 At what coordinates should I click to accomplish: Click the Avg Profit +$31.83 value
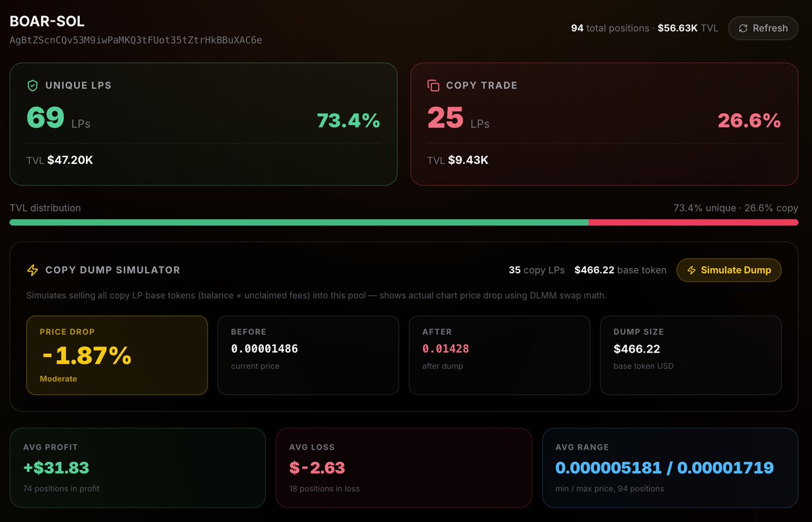56,468
